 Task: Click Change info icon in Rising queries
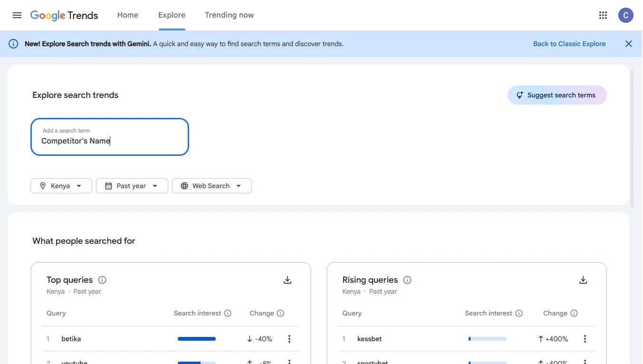coord(574,313)
